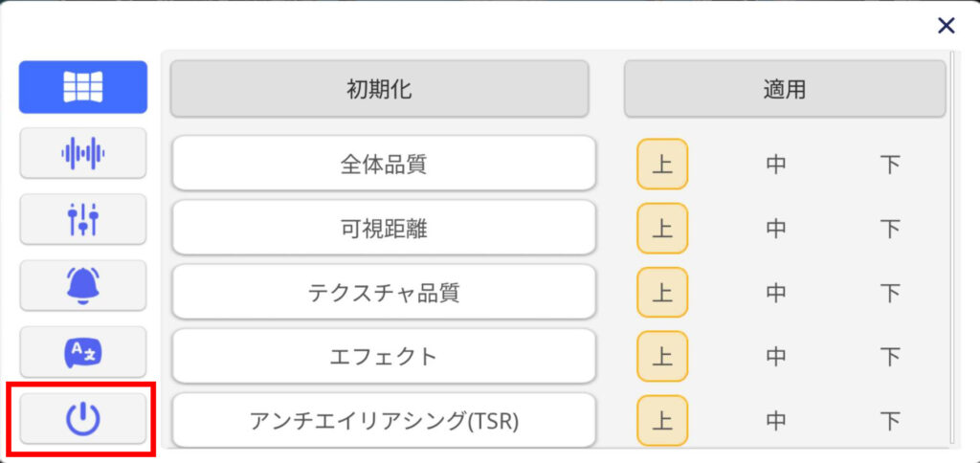The image size is (980, 463).
Task: Select the power icon highlighted in red
Action: [x=83, y=419]
